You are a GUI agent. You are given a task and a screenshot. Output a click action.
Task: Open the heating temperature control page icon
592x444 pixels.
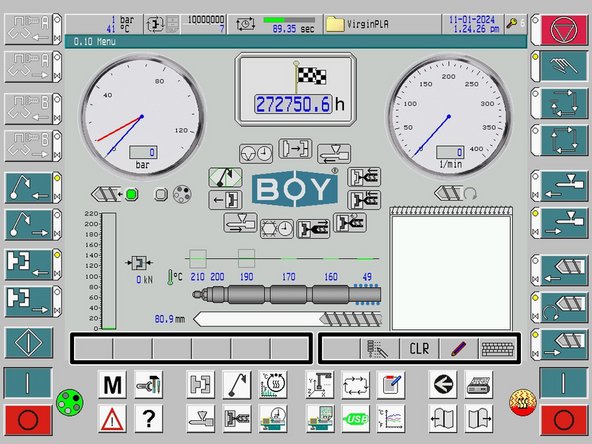[x=273, y=385]
